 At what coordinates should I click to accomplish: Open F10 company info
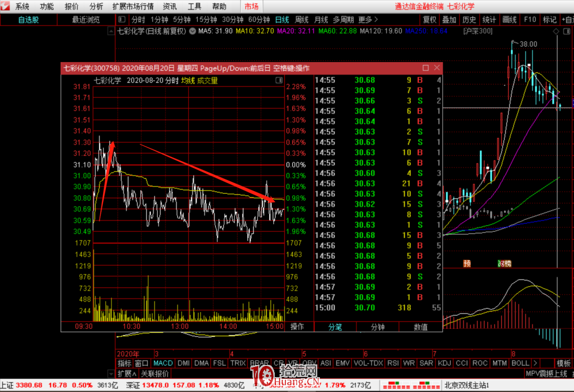(530, 20)
